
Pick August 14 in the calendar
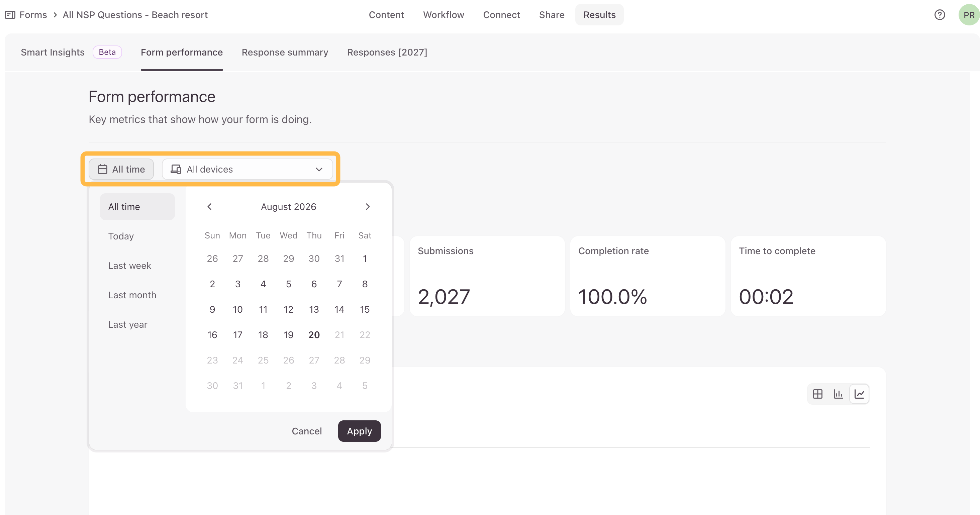(x=339, y=310)
